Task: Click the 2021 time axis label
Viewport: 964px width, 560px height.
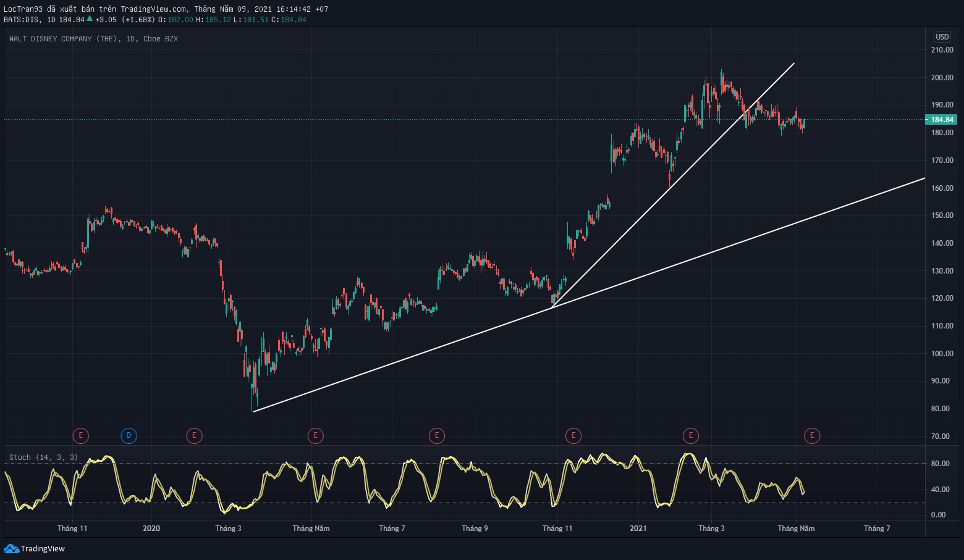Action: [x=638, y=529]
